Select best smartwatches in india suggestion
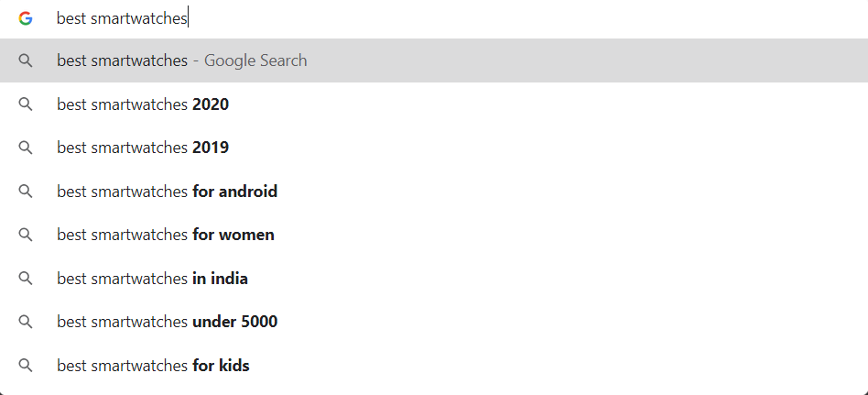Screen dimensions: 868x395 pos(434,278)
